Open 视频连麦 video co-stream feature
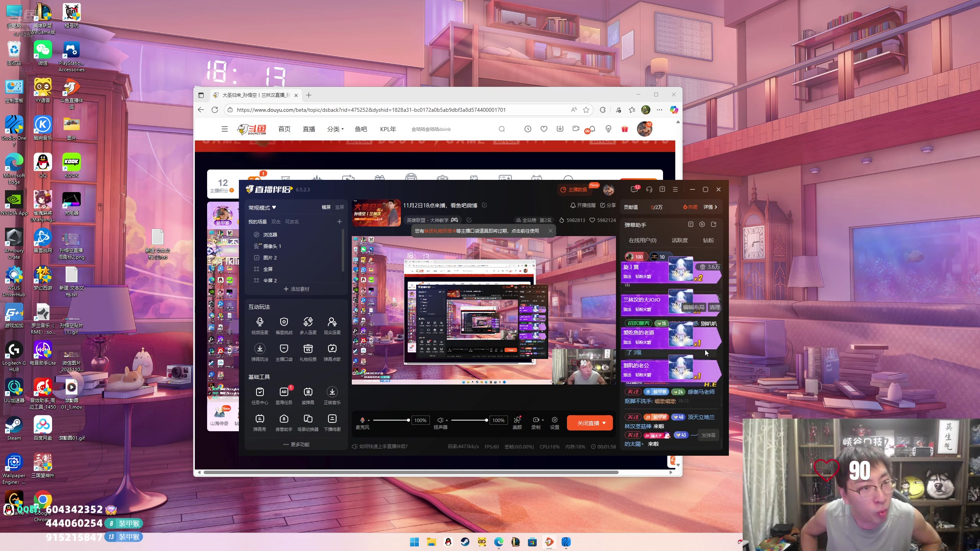 pyautogui.click(x=260, y=322)
